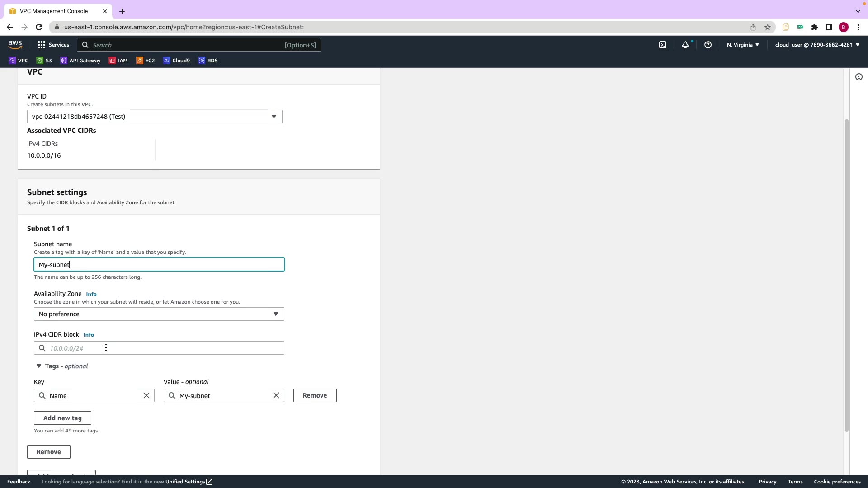Open the VPC ID dropdown
This screenshot has height=488, width=868.
tap(155, 117)
